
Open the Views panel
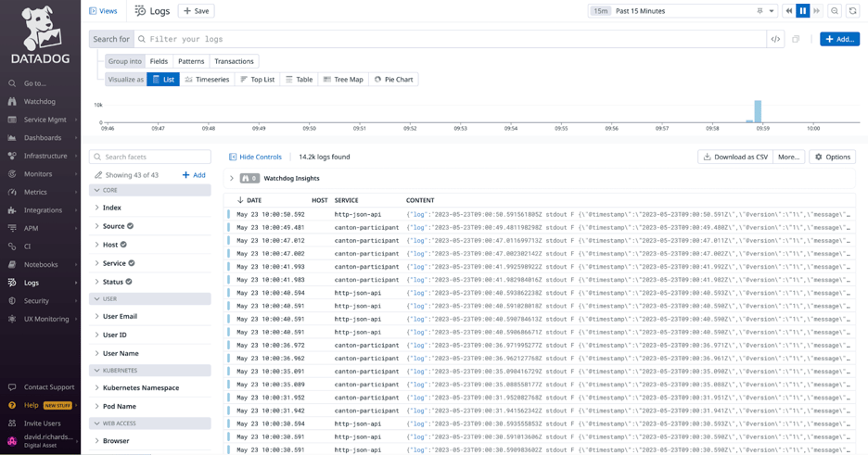[103, 11]
